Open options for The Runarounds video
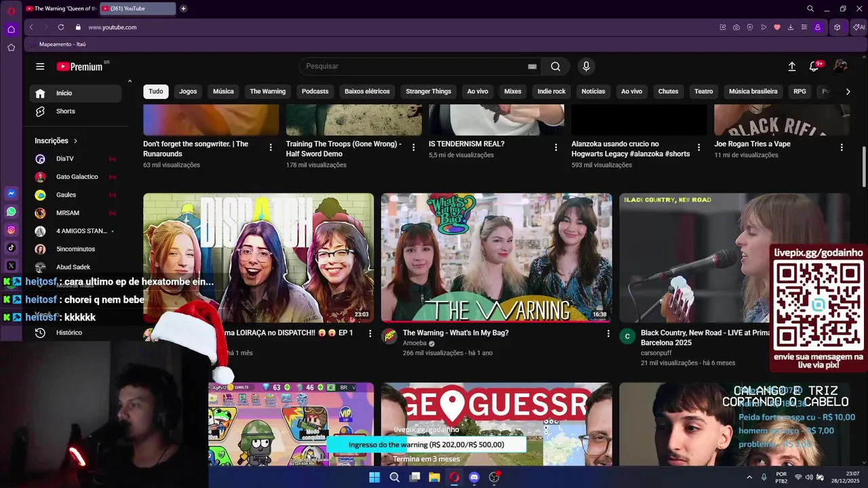This screenshot has height=488, width=868. [271, 147]
